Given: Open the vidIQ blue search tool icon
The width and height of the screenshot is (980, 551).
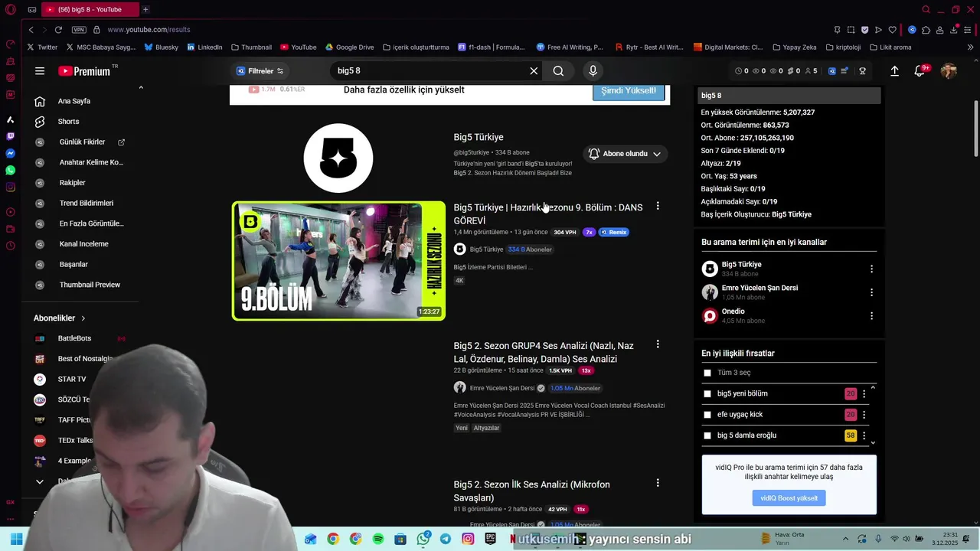Looking at the screenshot, I should point(832,71).
